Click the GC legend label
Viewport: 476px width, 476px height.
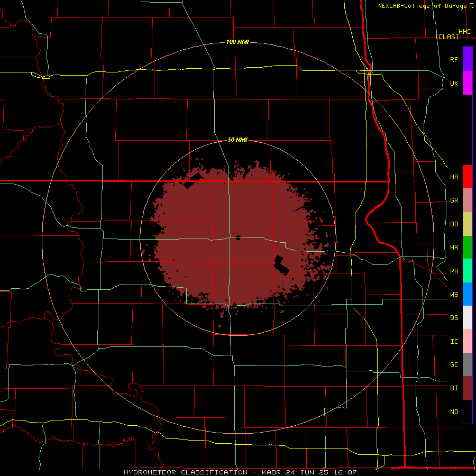point(454,365)
